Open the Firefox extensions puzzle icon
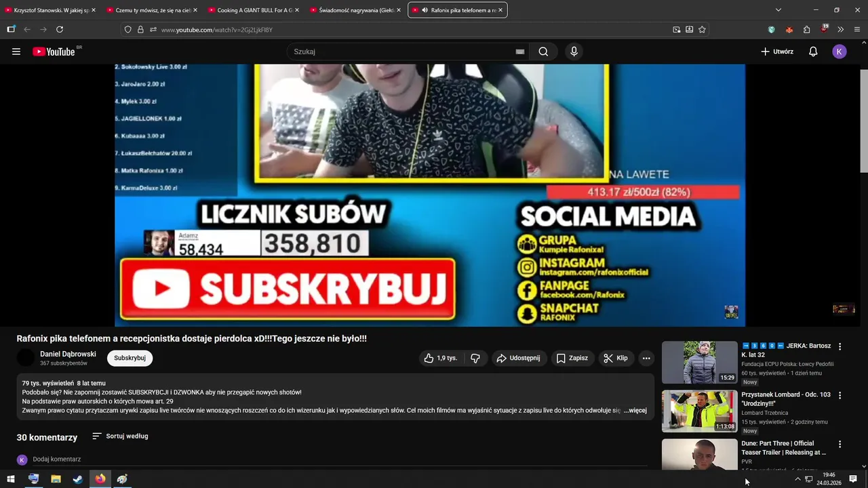 click(x=806, y=30)
